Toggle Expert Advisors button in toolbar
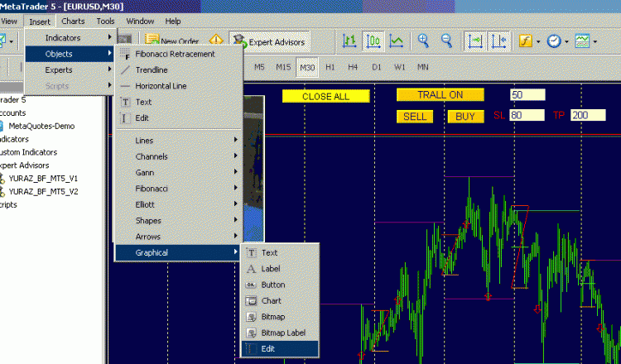This screenshot has height=364, width=621. coord(270,41)
